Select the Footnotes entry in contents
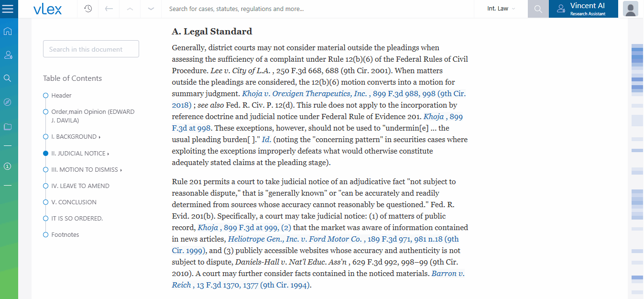Viewport: 644px width, 299px height. pos(65,235)
